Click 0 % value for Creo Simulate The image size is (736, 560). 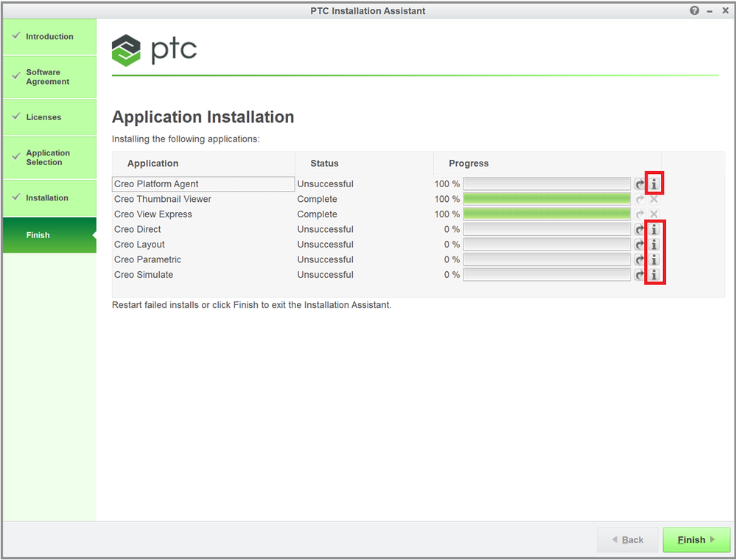pos(452,275)
